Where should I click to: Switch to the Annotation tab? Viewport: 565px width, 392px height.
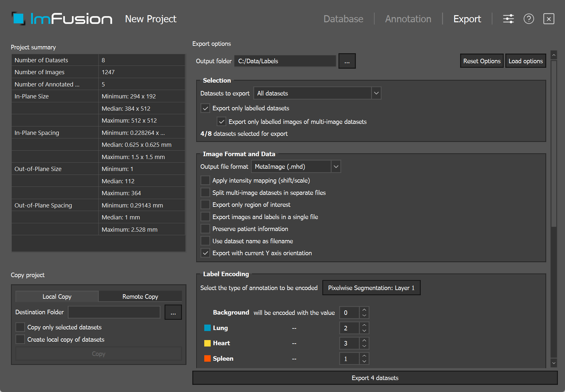tap(408, 19)
